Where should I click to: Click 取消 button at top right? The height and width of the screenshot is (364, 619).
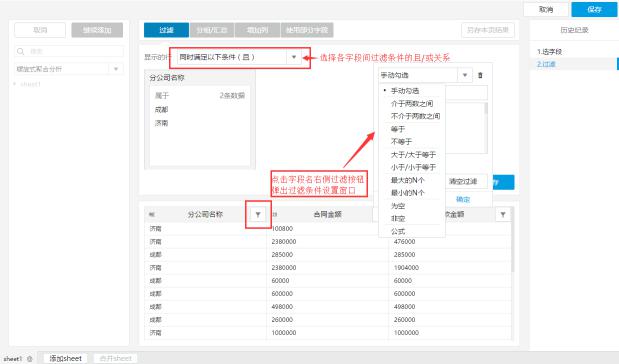(546, 9)
